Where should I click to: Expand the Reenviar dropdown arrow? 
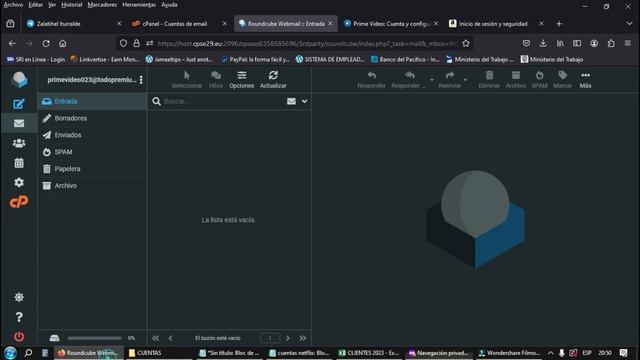[465, 80]
